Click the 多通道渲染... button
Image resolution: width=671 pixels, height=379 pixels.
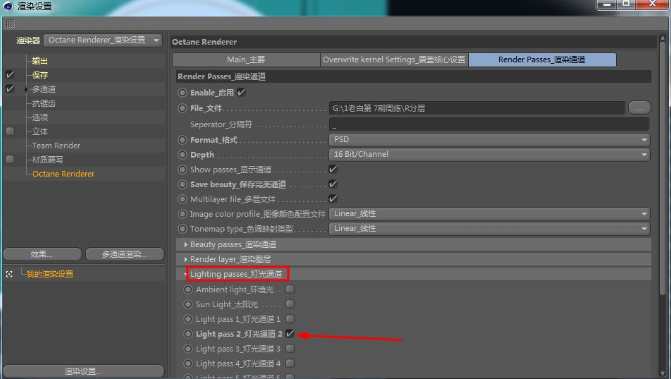(125, 255)
